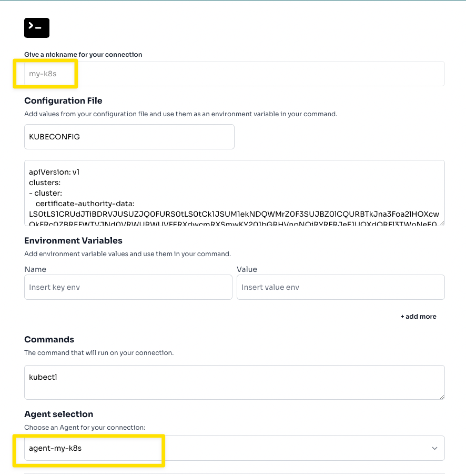Open the agent-my-k8s selection dropdown
466x476 pixels.
(234, 448)
